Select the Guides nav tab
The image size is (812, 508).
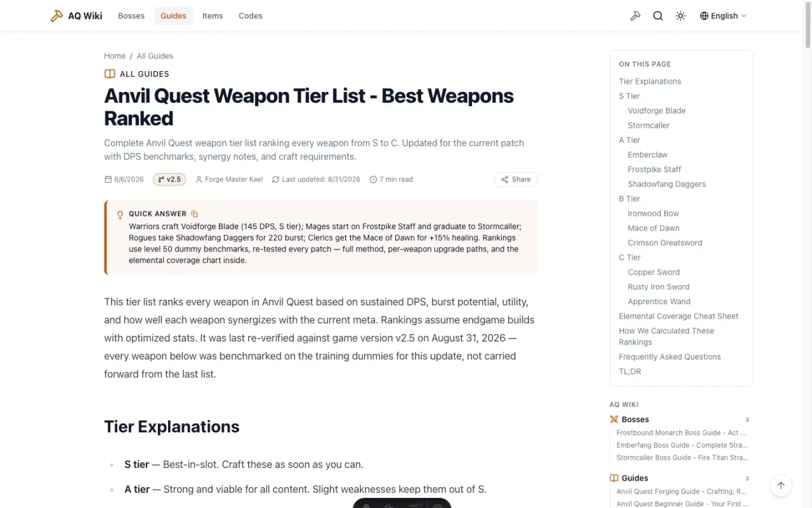(173, 16)
